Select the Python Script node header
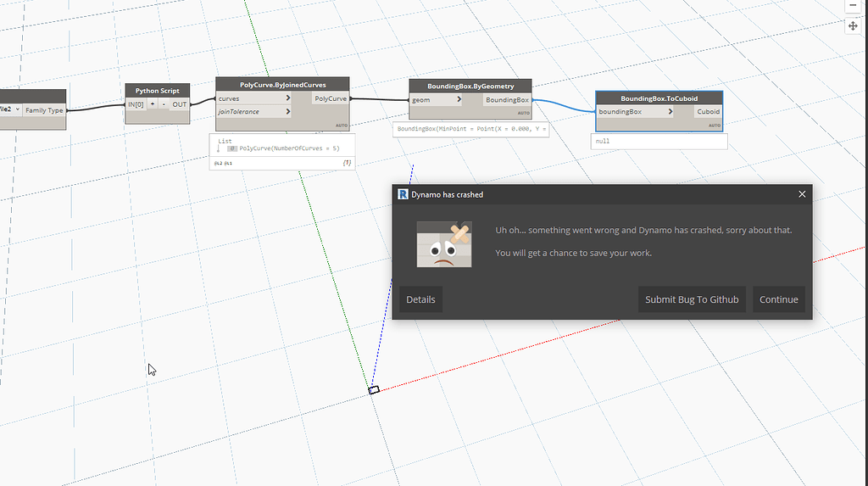 (x=157, y=90)
